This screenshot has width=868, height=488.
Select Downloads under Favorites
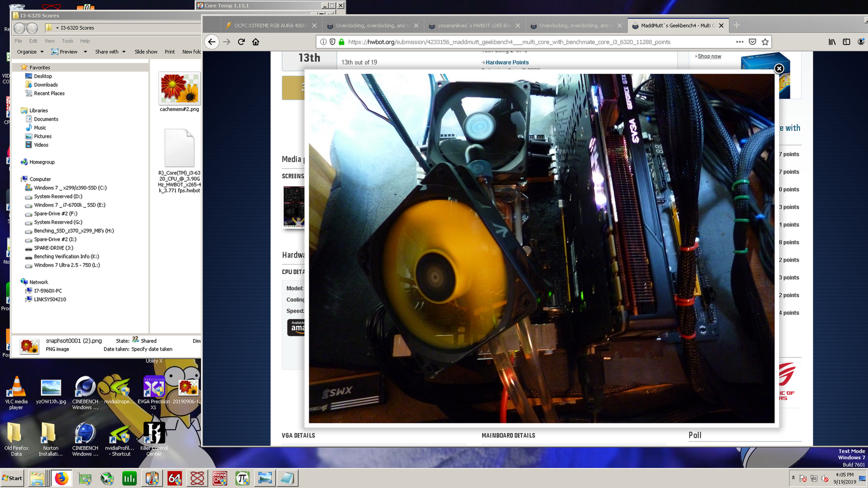pos(46,84)
